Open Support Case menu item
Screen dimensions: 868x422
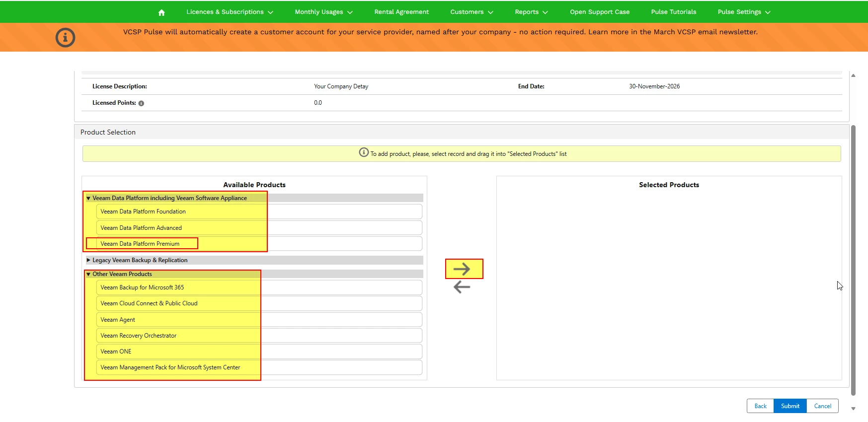coord(600,12)
